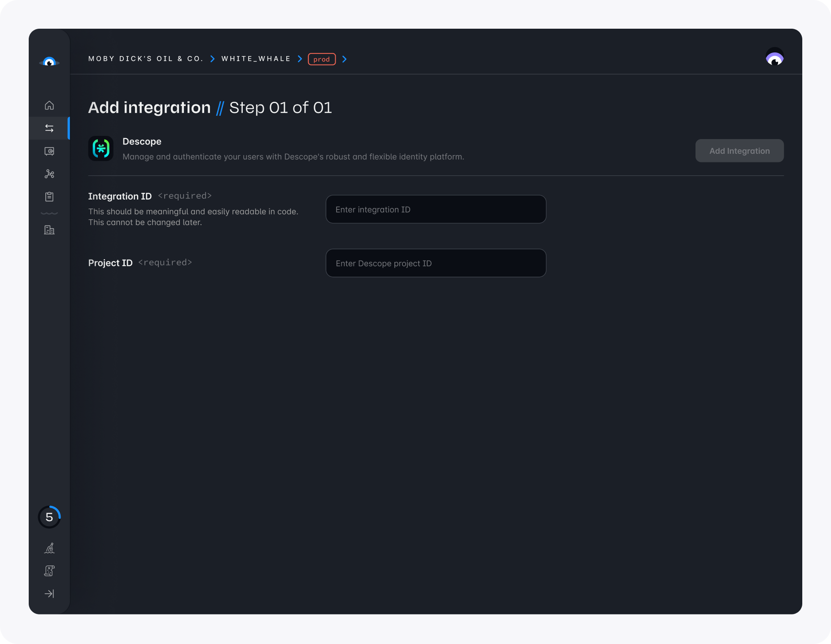
Task: Open the organization building sidebar icon
Action: [x=49, y=230]
